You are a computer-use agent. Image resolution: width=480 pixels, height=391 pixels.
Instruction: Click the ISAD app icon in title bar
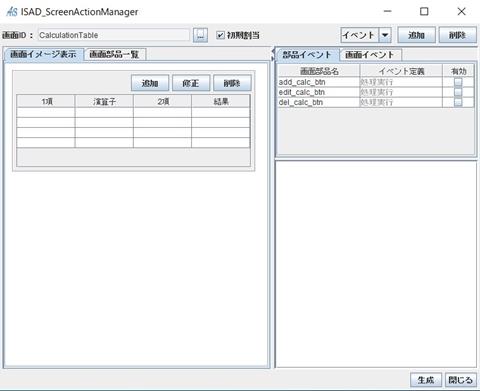pyautogui.click(x=12, y=12)
